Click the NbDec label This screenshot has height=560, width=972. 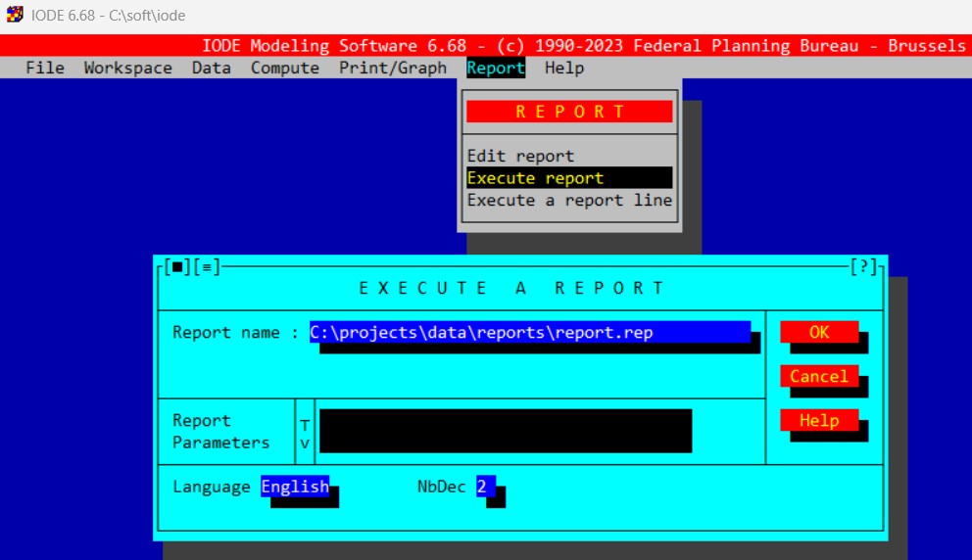click(441, 487)
